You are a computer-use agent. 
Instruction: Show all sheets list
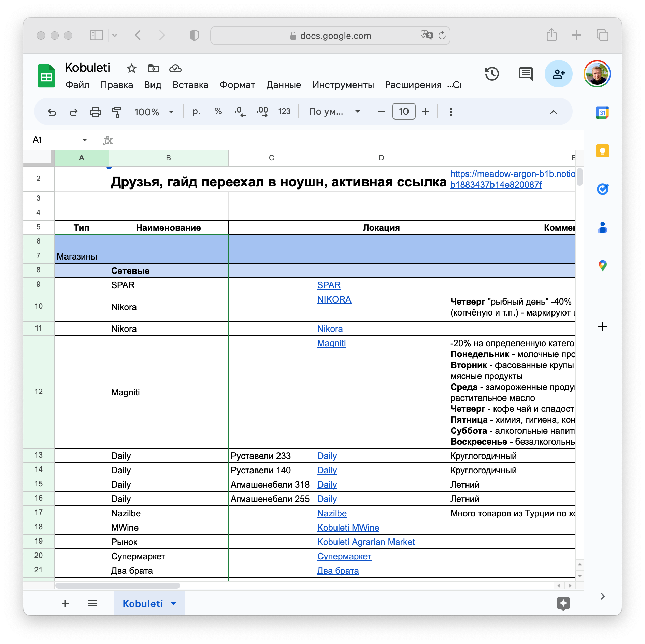[92, 603]
